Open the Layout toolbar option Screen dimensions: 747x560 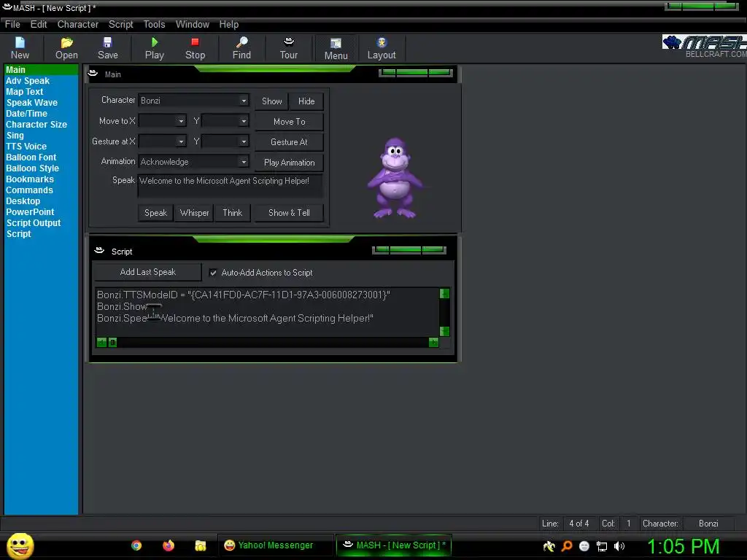[x=382, y=48]
